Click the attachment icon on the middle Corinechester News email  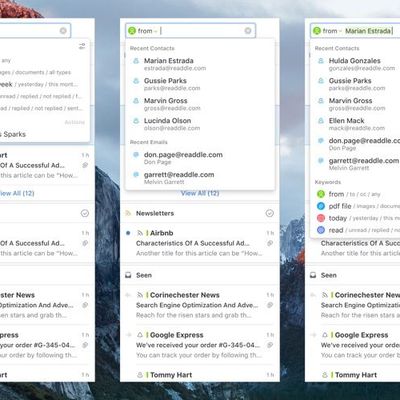[x=270, y=305]
